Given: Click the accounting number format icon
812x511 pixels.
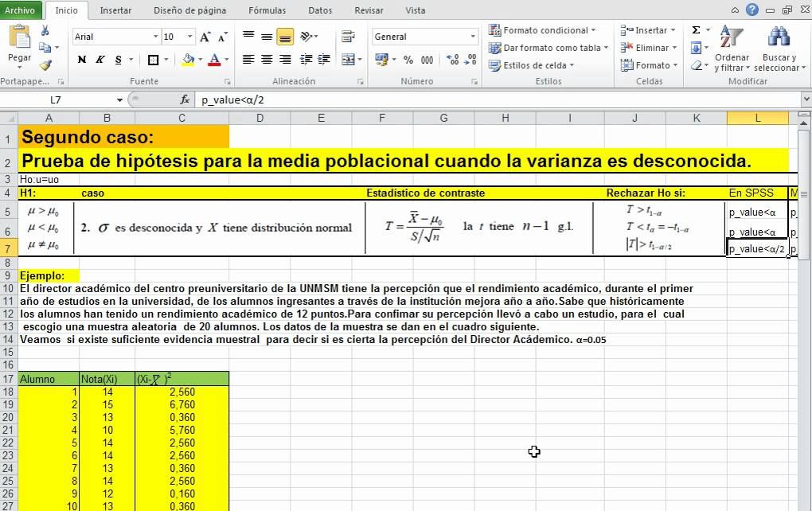Looking at the screenshot, I should 381,60.
